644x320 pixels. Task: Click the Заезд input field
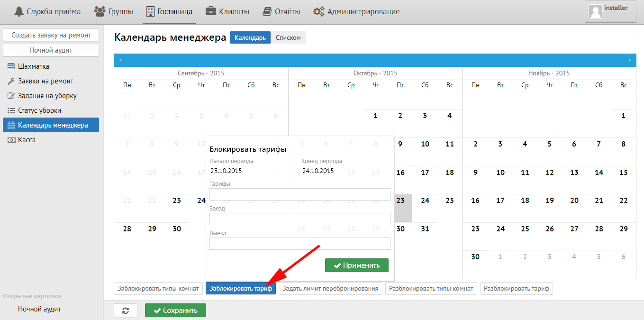point(300,219)
